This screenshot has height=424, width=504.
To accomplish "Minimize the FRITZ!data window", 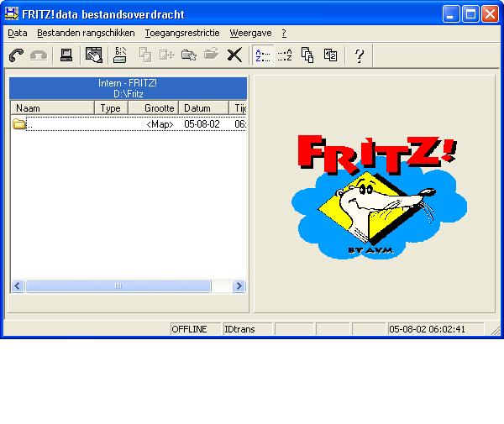I will 450,13.
